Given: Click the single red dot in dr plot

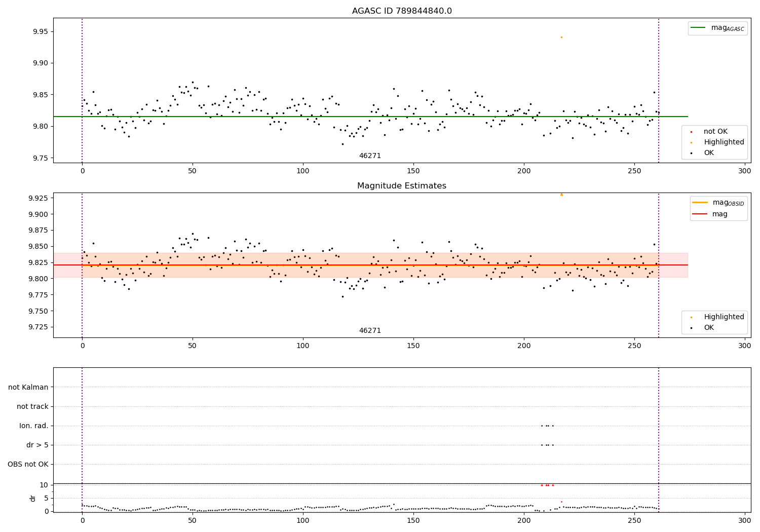Looking at the screenshot, I should [561, 502].
